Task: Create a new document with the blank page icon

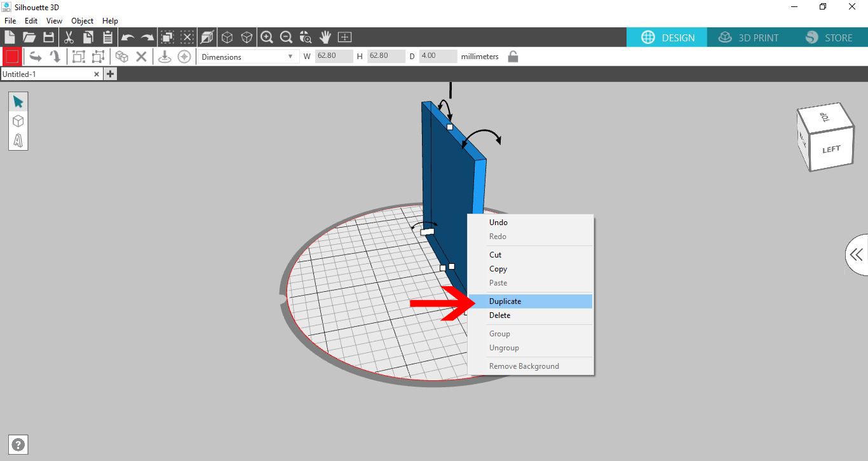Action: click(x=10, y=37)
